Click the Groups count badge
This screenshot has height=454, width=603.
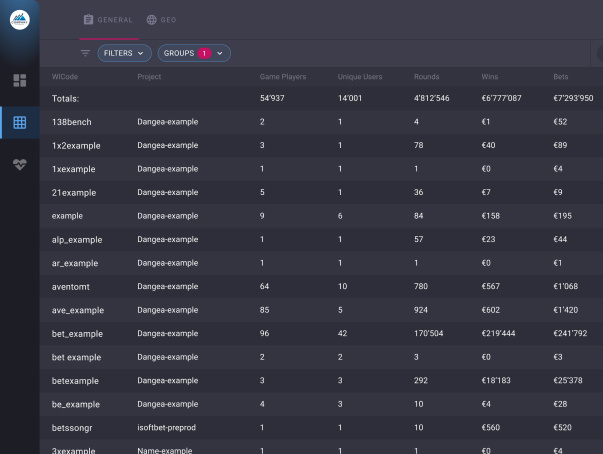point(204,53)
